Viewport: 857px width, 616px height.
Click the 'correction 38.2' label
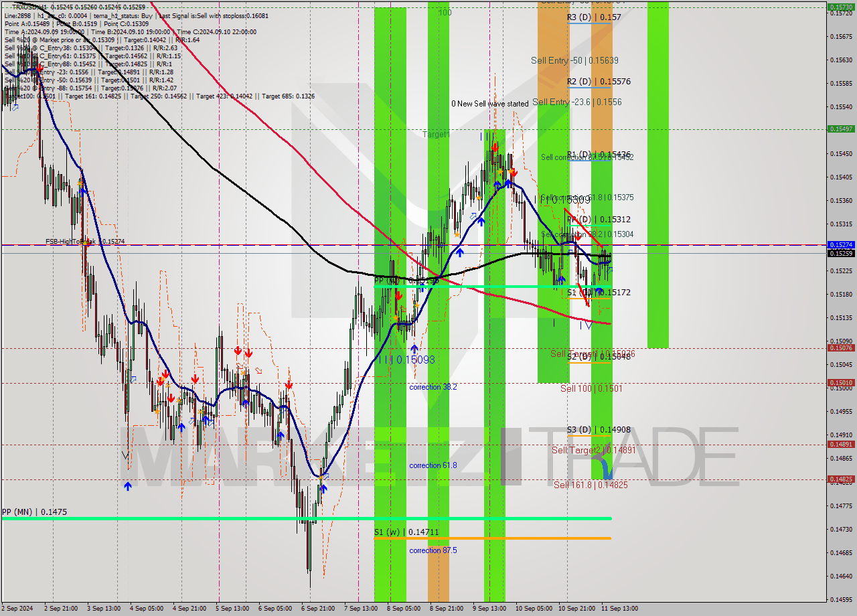coord(433,387)
